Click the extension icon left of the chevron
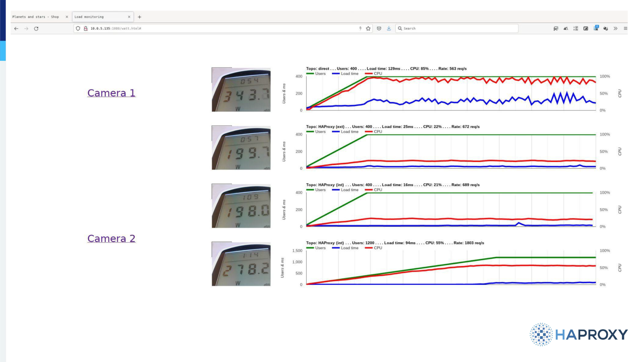Screen dimensions: 644x362 (605, 29)
